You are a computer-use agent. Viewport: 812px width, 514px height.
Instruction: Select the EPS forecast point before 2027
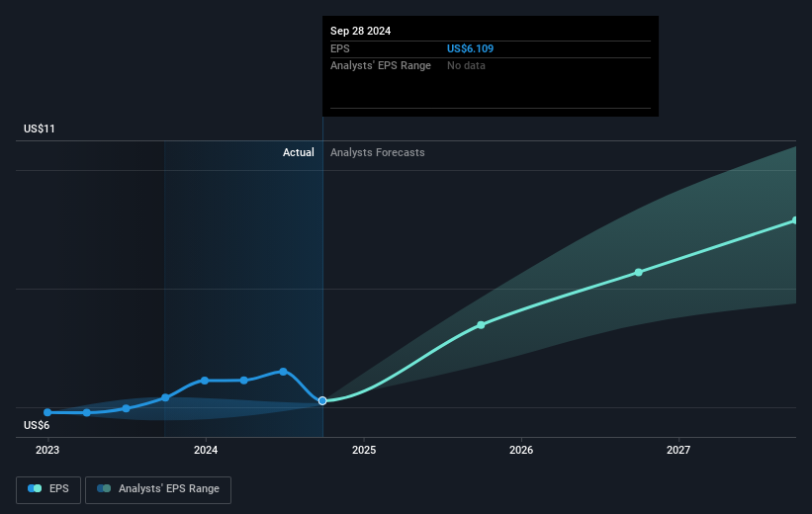tap(639, 272)
